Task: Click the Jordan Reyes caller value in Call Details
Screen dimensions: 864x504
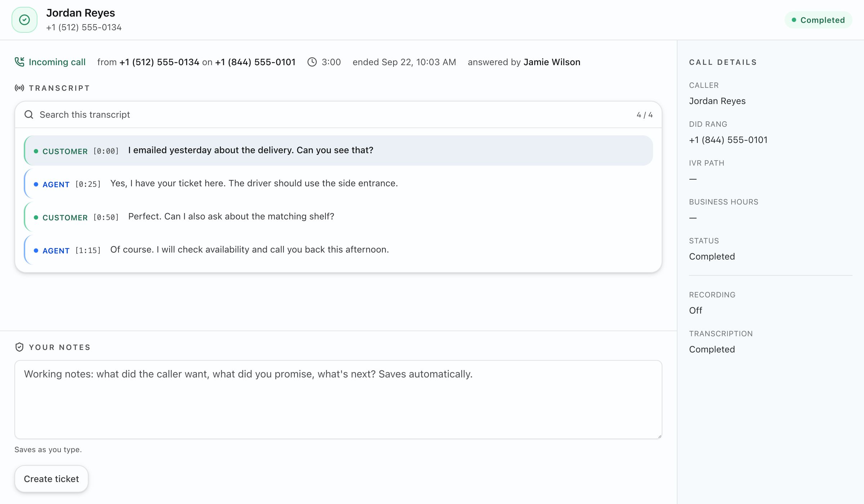Action: coord(717,101)
